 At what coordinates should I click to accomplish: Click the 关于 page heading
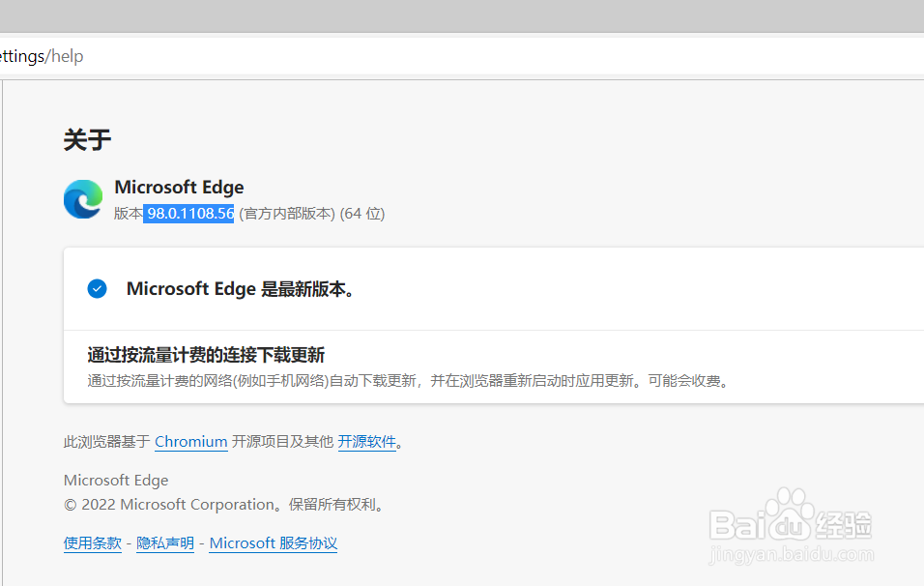click(87, 139)
